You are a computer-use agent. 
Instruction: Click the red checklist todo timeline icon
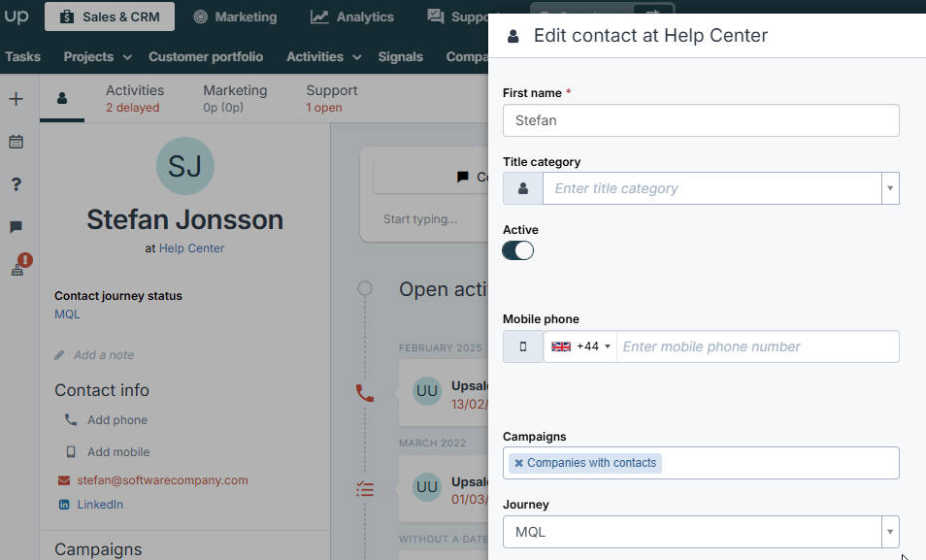click(x=365, y=489)
